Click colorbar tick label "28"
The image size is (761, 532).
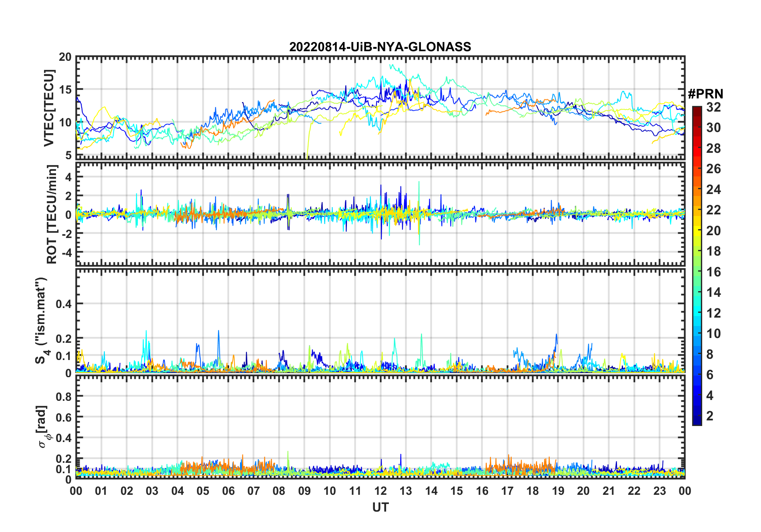tap(713, 148)
